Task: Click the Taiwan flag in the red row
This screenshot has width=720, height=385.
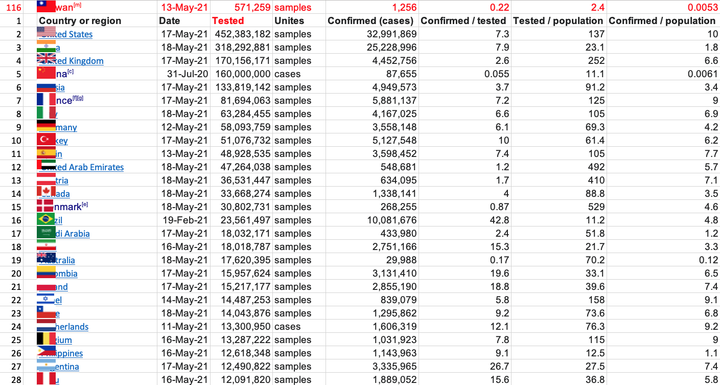Action: [46, 6]
